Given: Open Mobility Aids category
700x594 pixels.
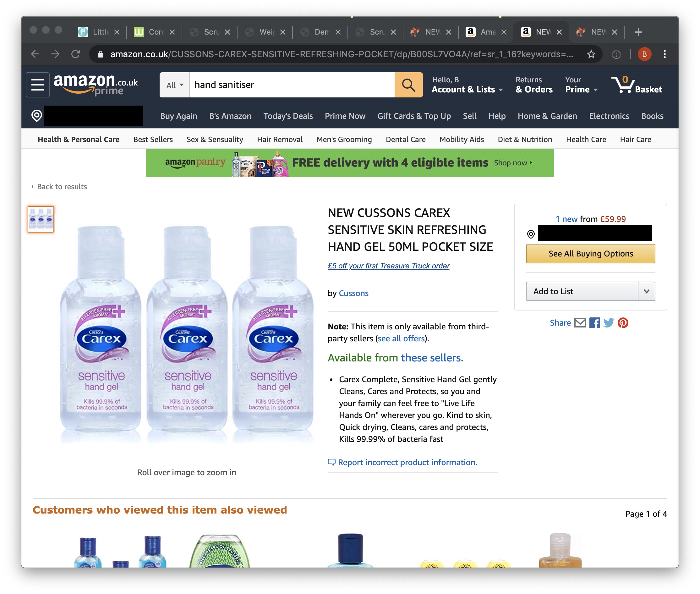Looking at the screenshot, I should tap(462, 140).
